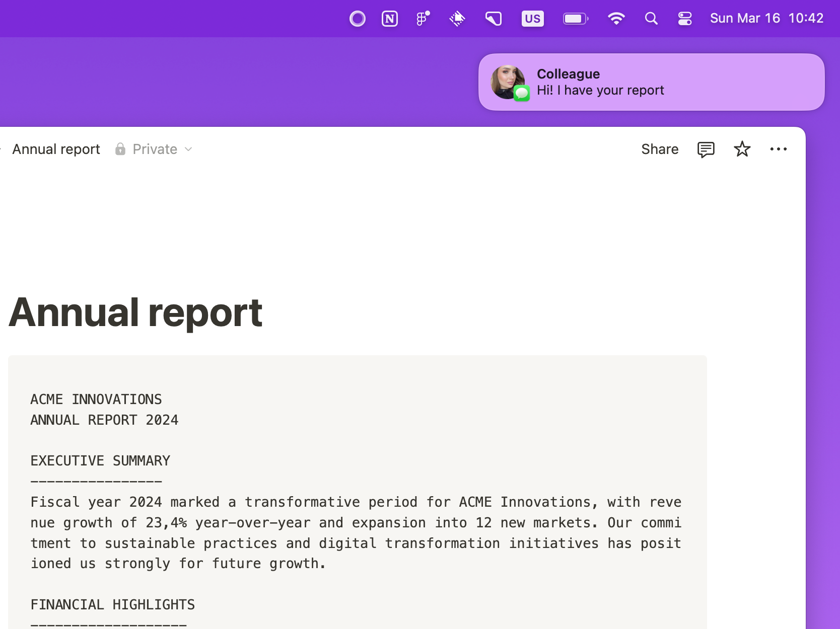Click the battery status icon
840x629 pixels.
575,19
